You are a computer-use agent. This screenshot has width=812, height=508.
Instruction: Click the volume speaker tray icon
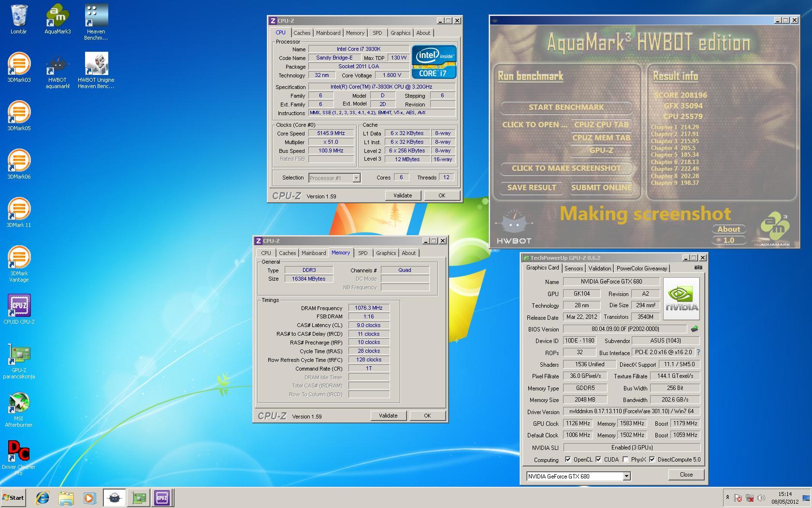[x=762, y=497]
